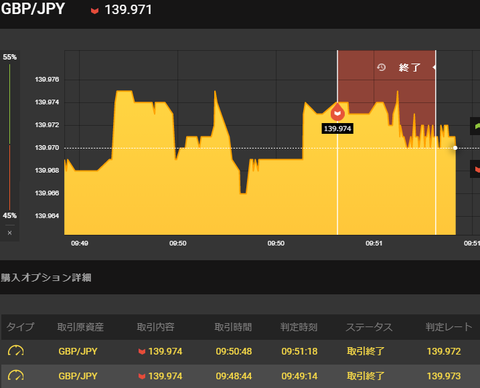Screen dimensions: 480x388
Task: Click the settlement rate 139.972
Action: click(x=444, y=351)
